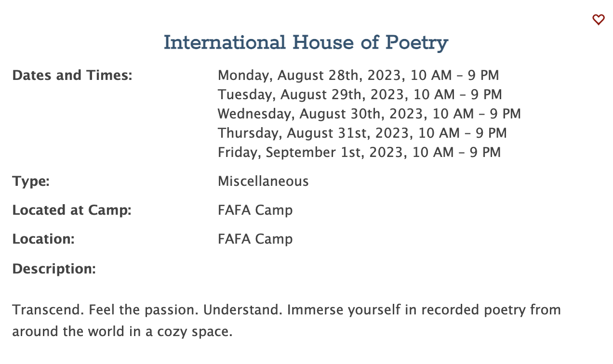Open the International House of Poetry title
613x364 pixels.
click(306, 43)
